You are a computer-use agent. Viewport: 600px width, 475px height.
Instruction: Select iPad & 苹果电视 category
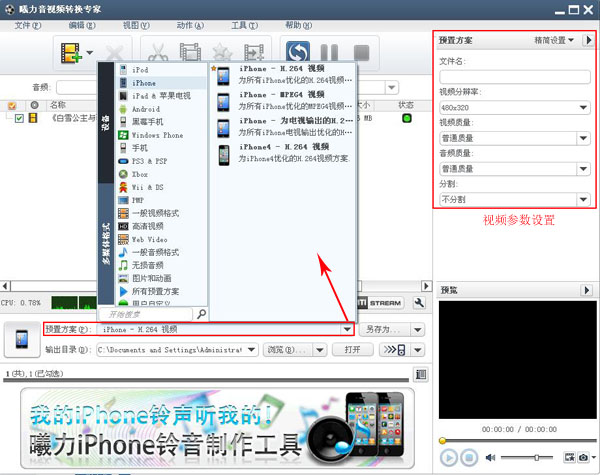click(161, 96)
